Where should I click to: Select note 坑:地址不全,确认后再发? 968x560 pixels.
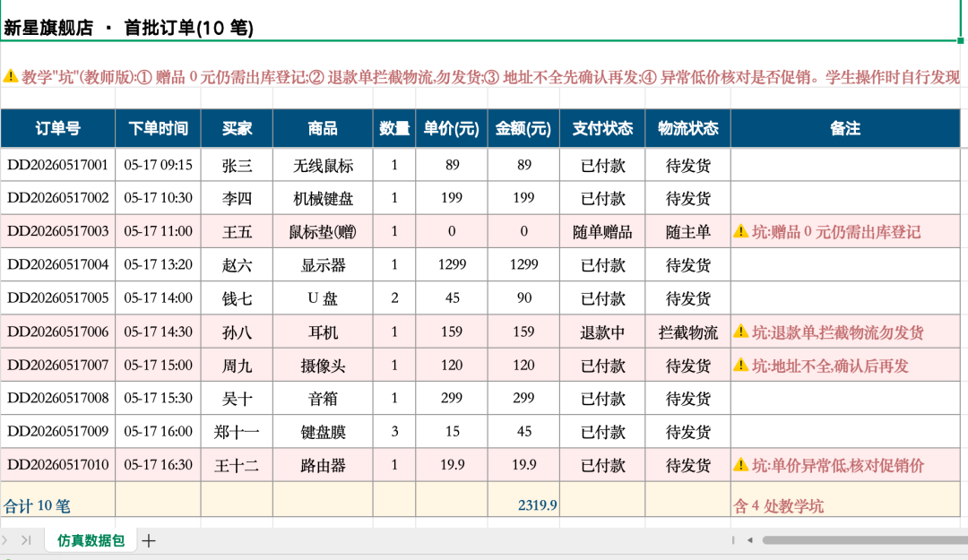click(x=845, y=365)
